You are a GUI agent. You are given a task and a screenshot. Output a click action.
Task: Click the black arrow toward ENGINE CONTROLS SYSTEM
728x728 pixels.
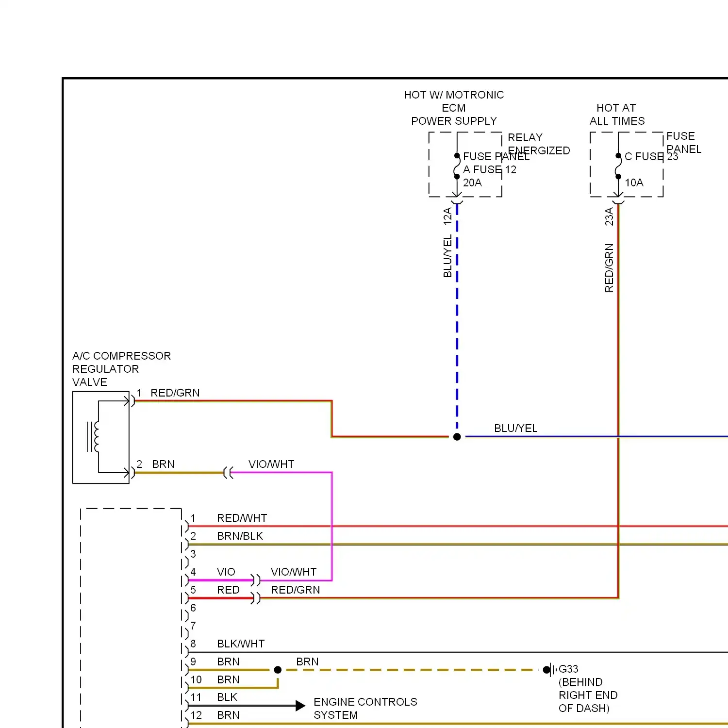click(300, 706)
